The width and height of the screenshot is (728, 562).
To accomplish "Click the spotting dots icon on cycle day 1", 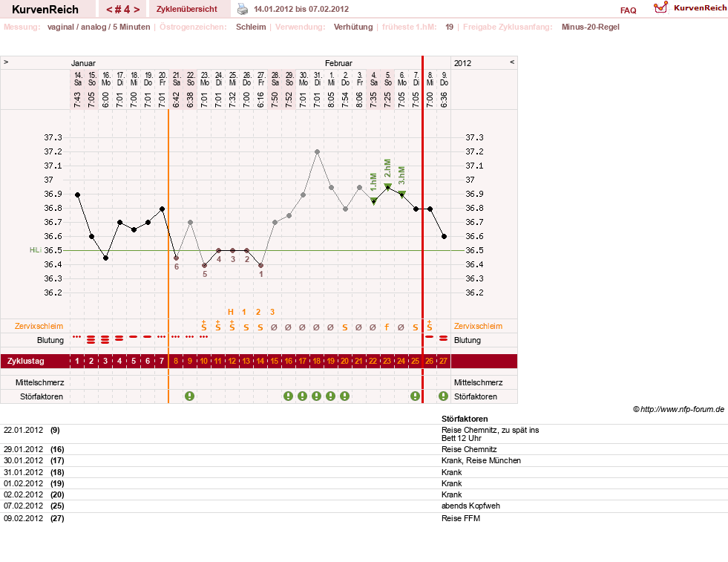I will pos(77,337).
